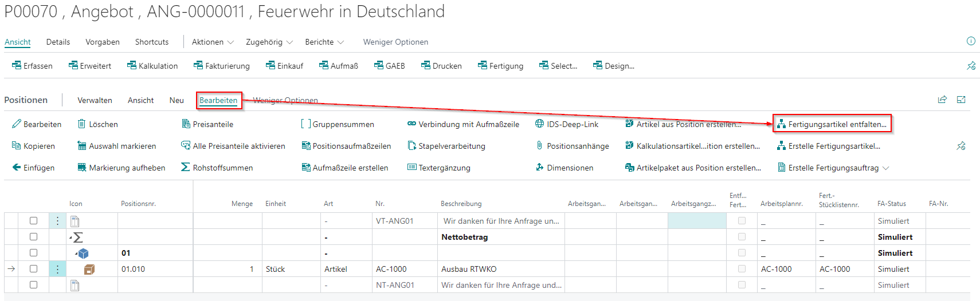This screenshot has height=301, width=980.
Task: Switch to the Details tab
Action: (x=58, y=42)
